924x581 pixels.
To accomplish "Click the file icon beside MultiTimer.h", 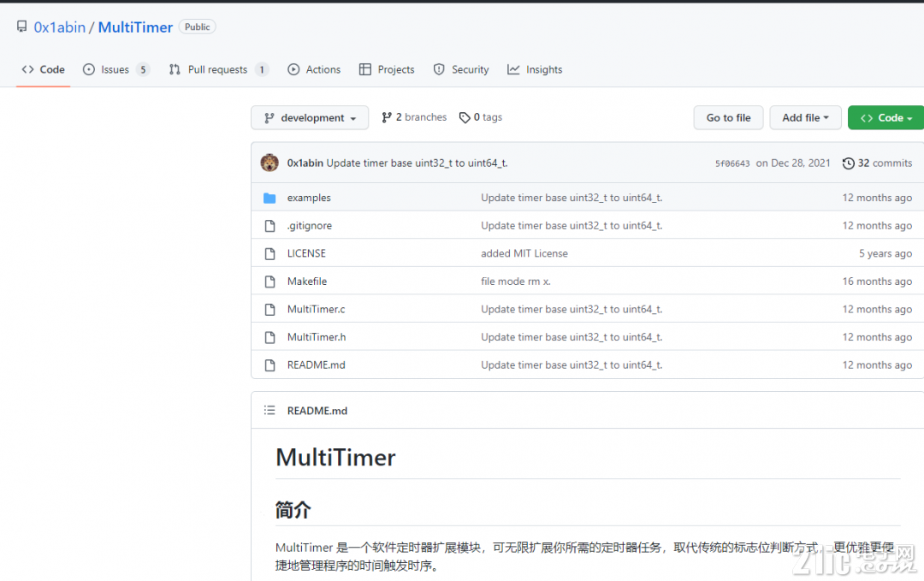I will coord(269,337).
